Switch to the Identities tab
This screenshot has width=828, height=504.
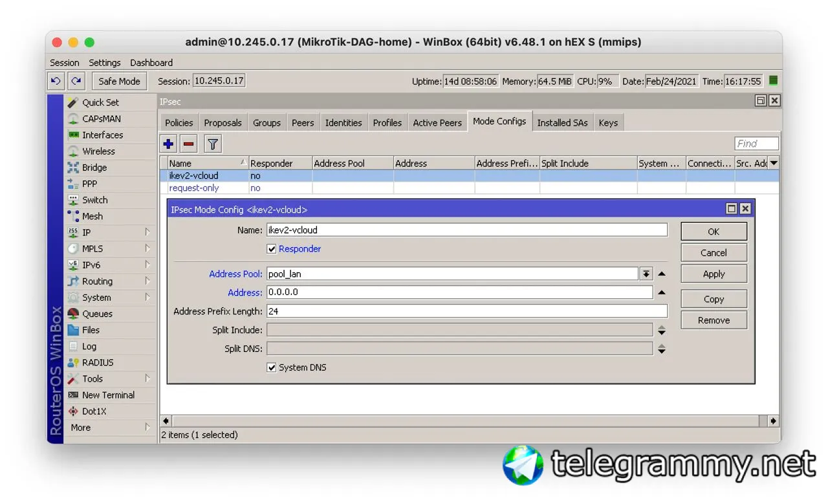(343, 123)
